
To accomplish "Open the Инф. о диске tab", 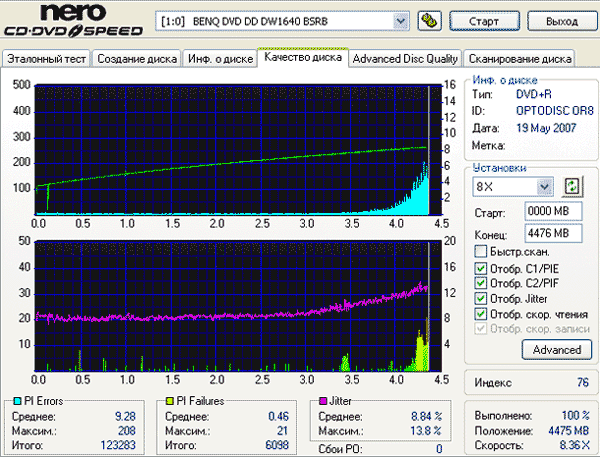I will pos(220,59).
